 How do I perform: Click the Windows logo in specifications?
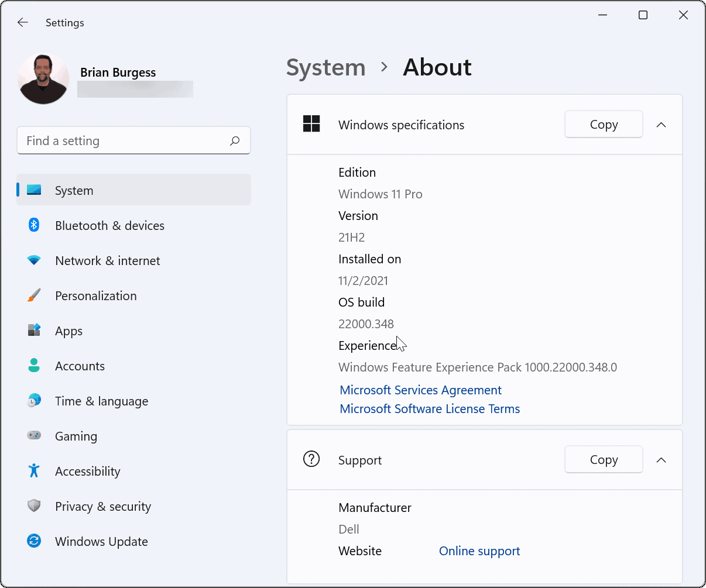point(311,124)
